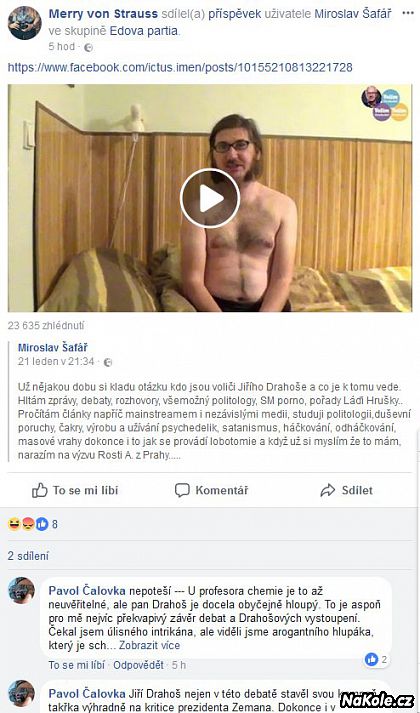Play the shared video

[x=210, y=198]
